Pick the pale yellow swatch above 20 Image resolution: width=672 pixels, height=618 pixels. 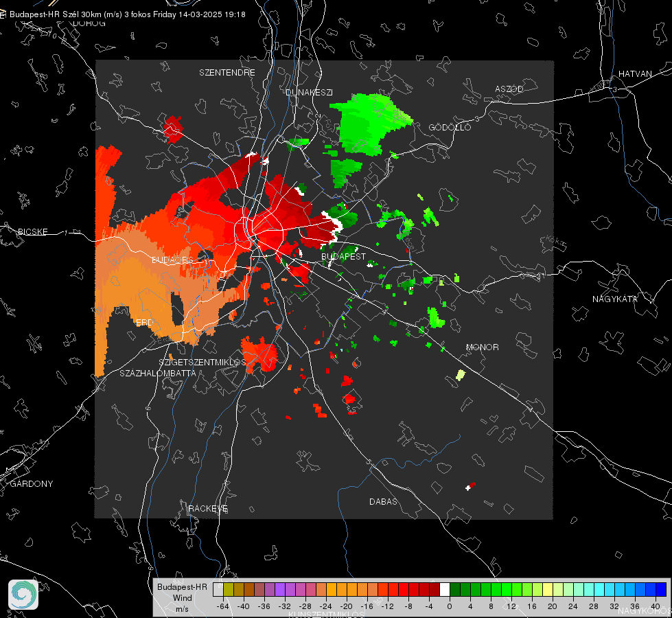(548, 589)
